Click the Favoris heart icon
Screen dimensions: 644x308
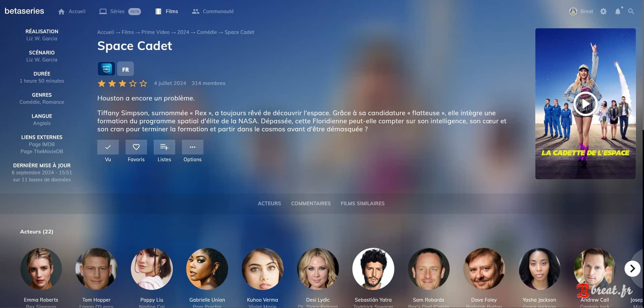(136, 147)
